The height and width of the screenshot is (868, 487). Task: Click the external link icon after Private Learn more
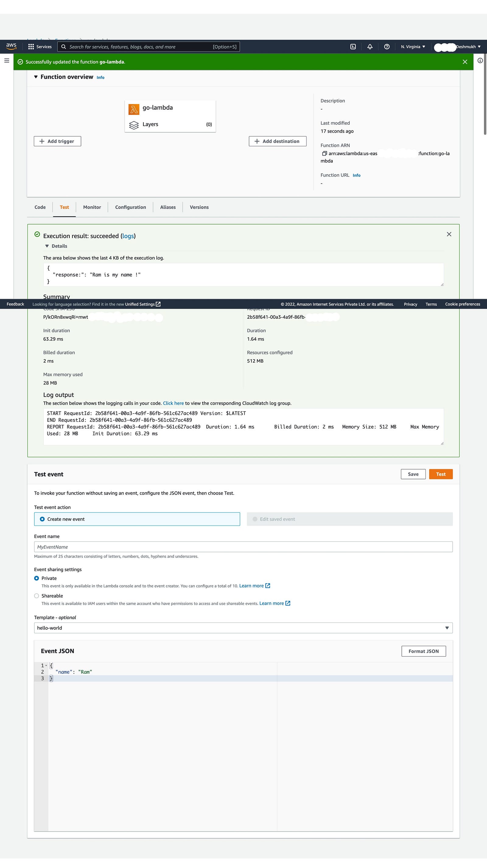[268, 586]
